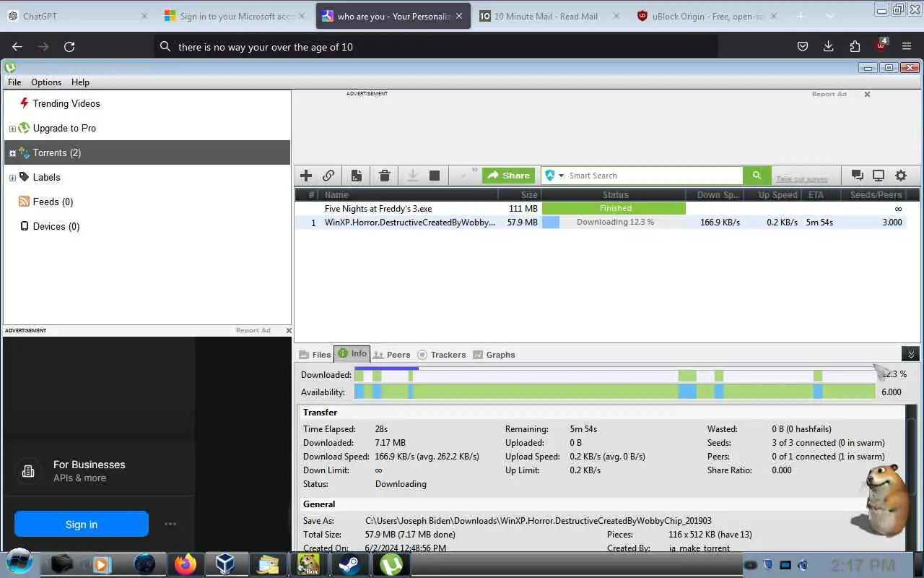Screen dimensions: 924x578
Task: Open the three-dots menu beside Sign in
Action: coord(170,525)
